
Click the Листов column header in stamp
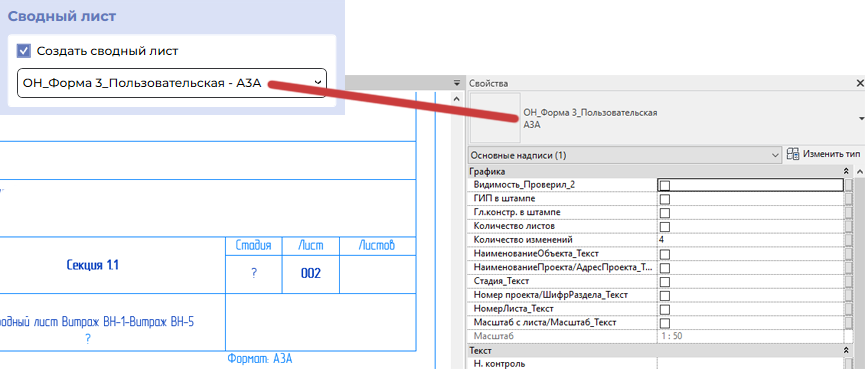click(376, 245)
